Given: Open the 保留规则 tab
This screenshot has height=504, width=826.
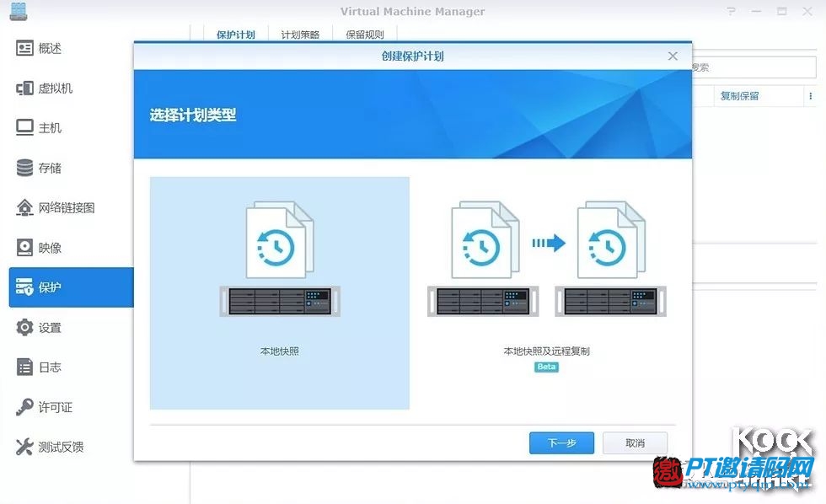Looking at the screenshot, I should coord(365,35).
